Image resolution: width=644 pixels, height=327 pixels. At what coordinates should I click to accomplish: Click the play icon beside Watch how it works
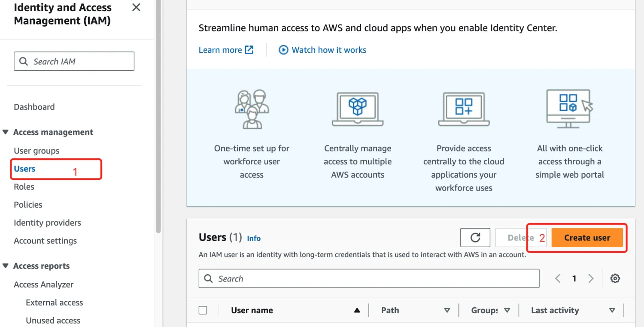(x=283, y=50)
